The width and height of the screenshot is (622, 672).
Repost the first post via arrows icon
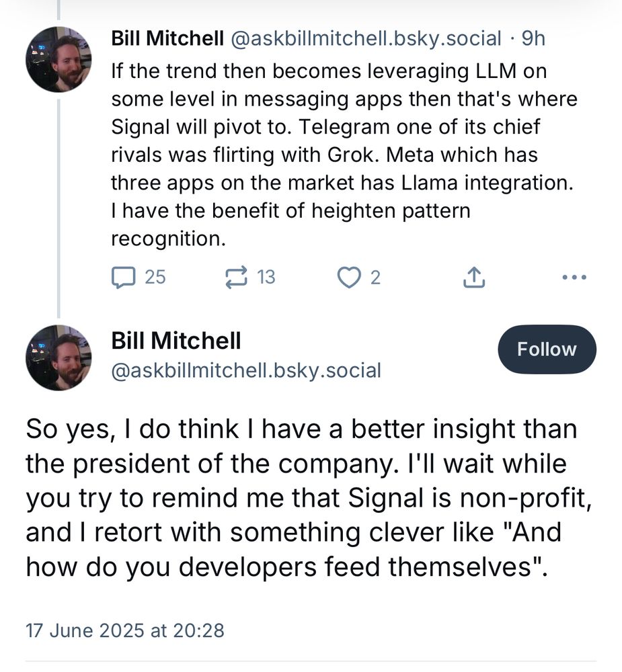pos(237,278)
